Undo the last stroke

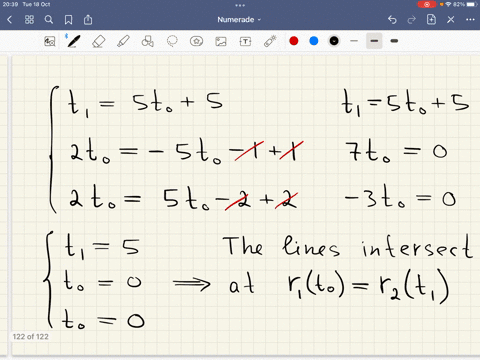[392, 20]
